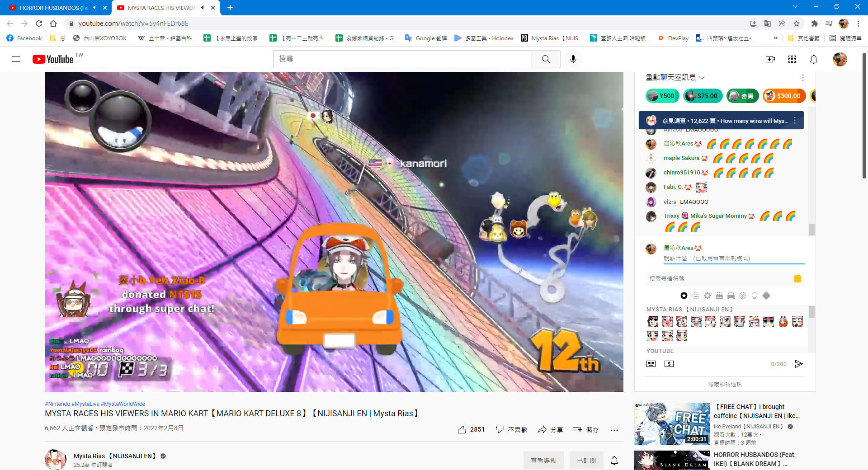Select the objects lightbulb emoji category

coord(755,296)
